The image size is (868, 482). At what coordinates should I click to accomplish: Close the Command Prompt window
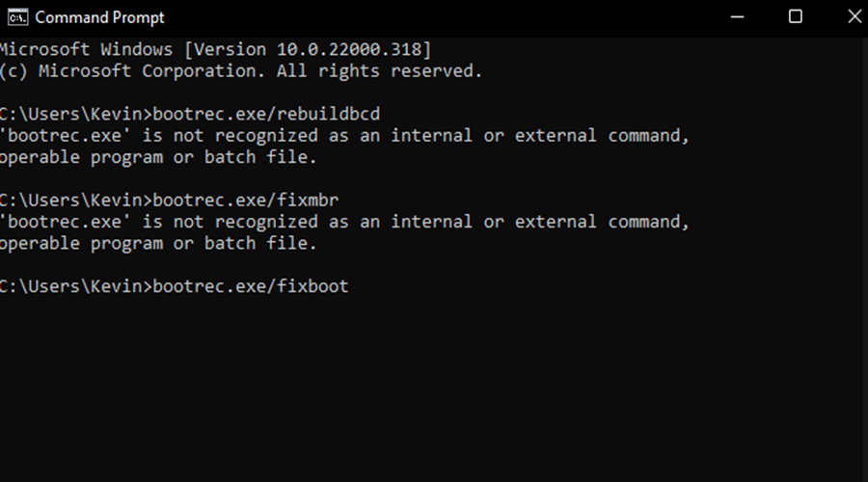tap(854, 16)
